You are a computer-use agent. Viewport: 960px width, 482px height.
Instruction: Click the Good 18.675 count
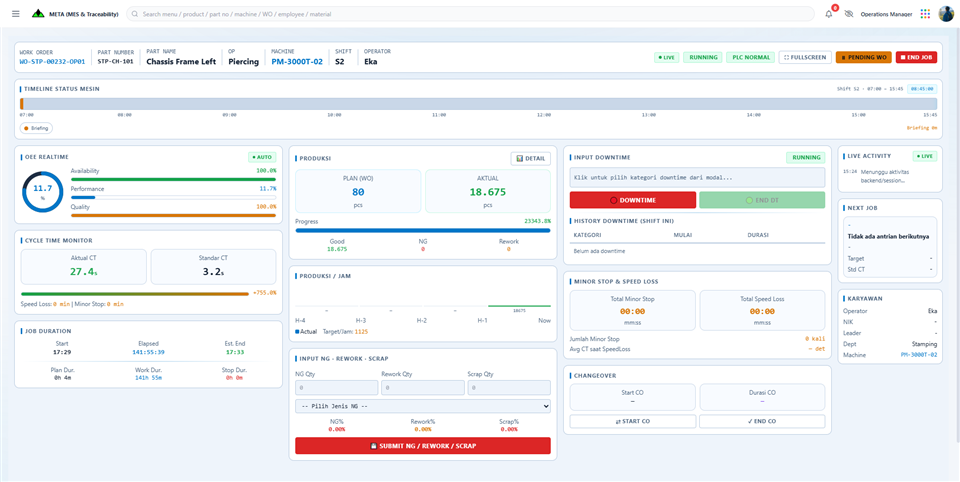[337, 249]
